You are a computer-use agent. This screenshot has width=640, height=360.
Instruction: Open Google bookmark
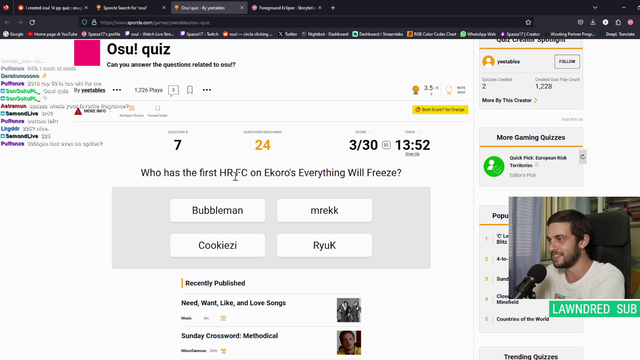[13, 34]
